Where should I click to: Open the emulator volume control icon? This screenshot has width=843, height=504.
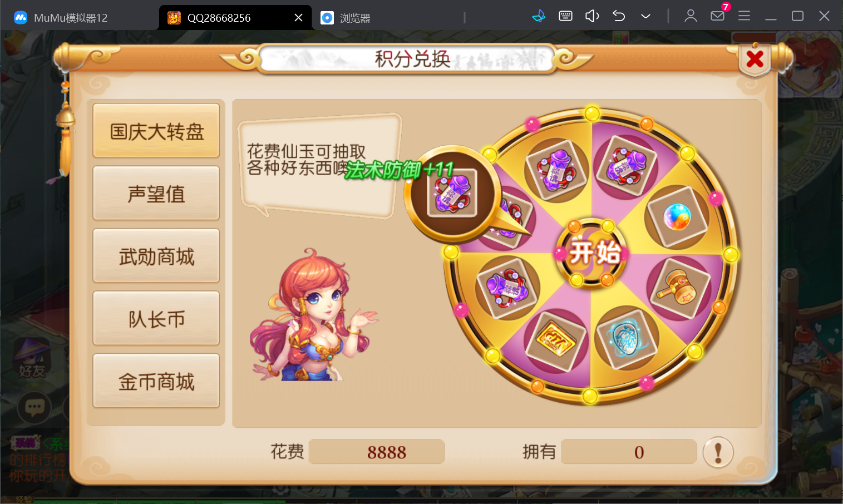pos(592,16)
